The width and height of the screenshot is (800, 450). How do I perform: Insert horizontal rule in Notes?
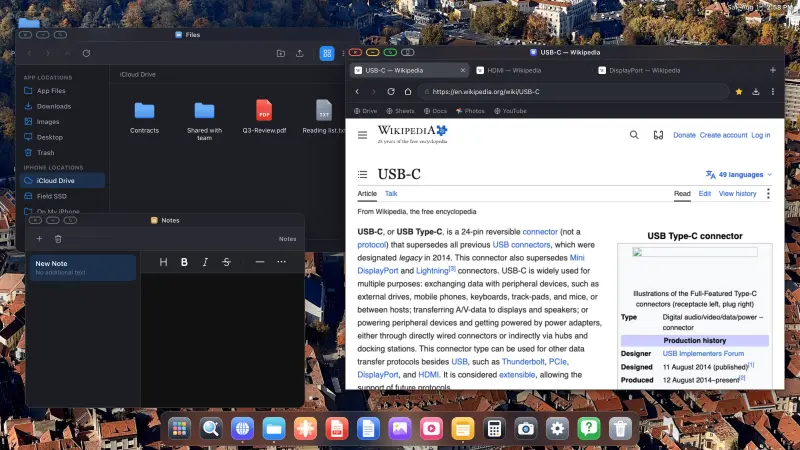tap(260, 262)
